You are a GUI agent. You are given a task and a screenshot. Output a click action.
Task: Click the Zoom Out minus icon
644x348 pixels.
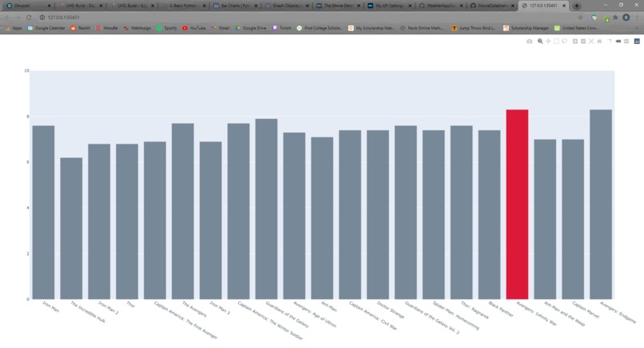583,41
